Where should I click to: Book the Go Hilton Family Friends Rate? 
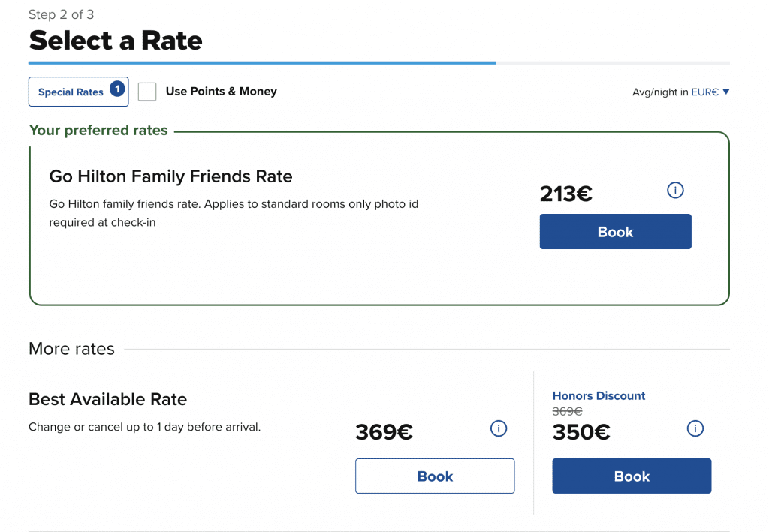pyautogui.click(x=616, y=232)
